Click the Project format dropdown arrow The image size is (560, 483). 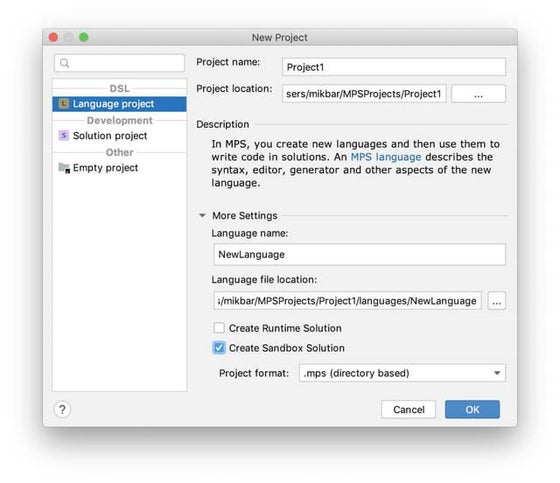497,373
